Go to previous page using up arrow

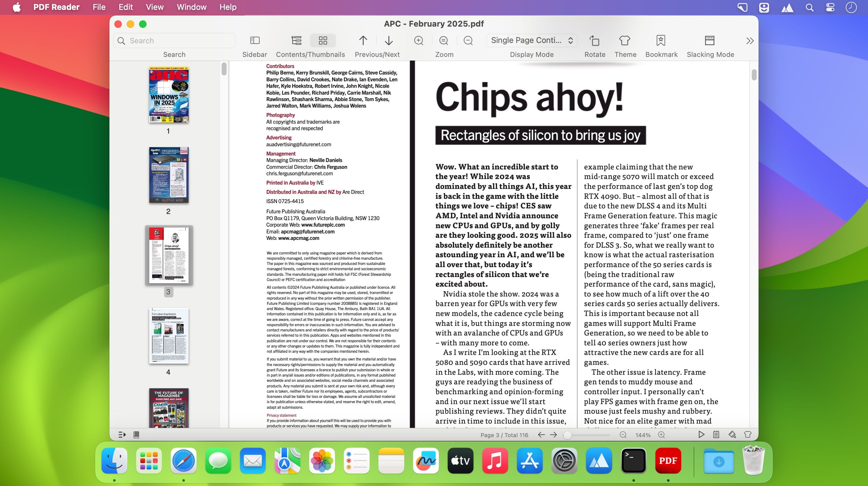click(x=363, y=40)
